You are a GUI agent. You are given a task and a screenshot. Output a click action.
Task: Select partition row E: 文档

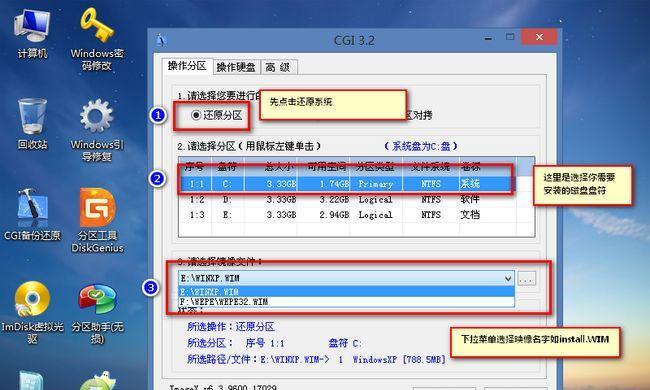tap(346, 215)
